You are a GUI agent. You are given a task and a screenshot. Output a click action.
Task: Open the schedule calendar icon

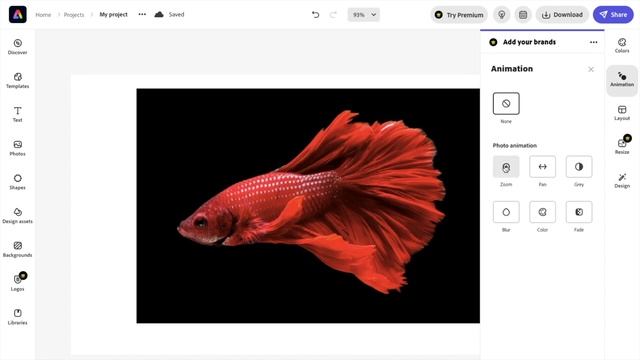[523, 15]
